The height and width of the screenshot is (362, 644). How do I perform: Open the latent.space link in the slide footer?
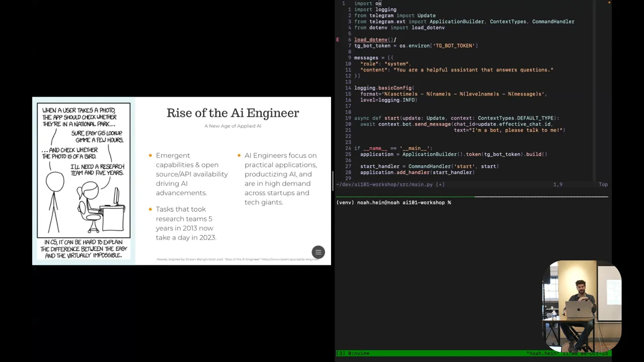pos(290,259)
